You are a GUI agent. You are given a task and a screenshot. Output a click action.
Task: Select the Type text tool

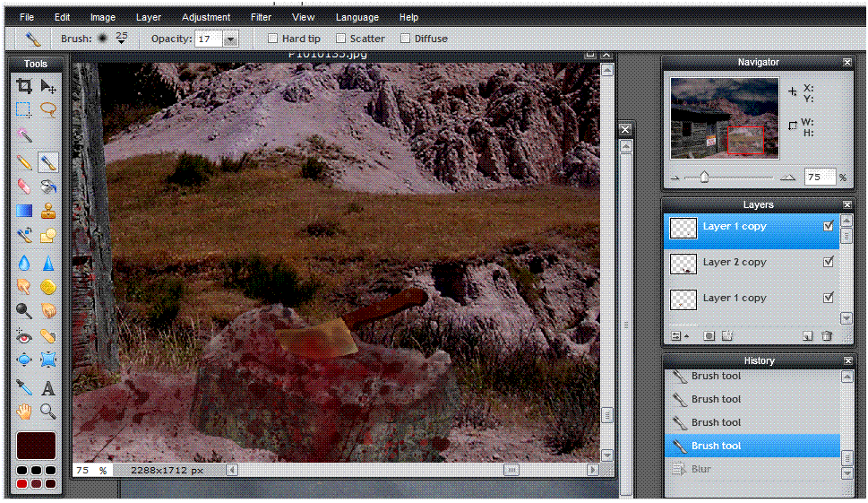click(x=48, y=388)
